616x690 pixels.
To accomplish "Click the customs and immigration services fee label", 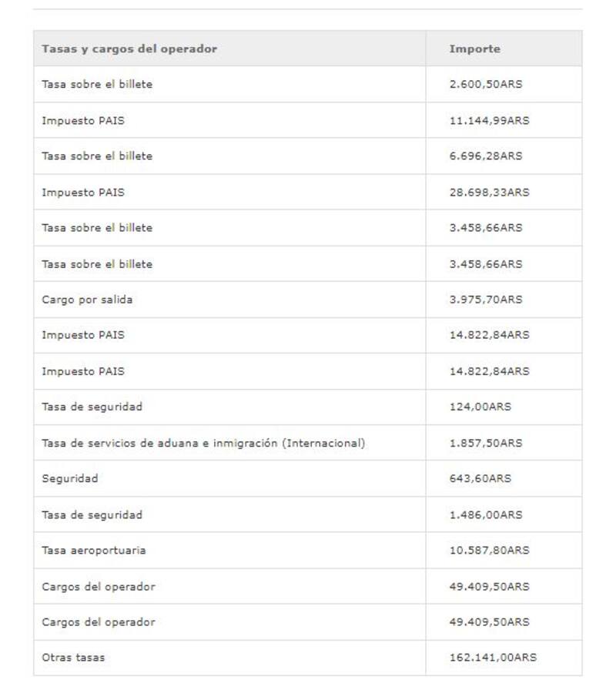I will pyautogui.click(x=203, y=443).
